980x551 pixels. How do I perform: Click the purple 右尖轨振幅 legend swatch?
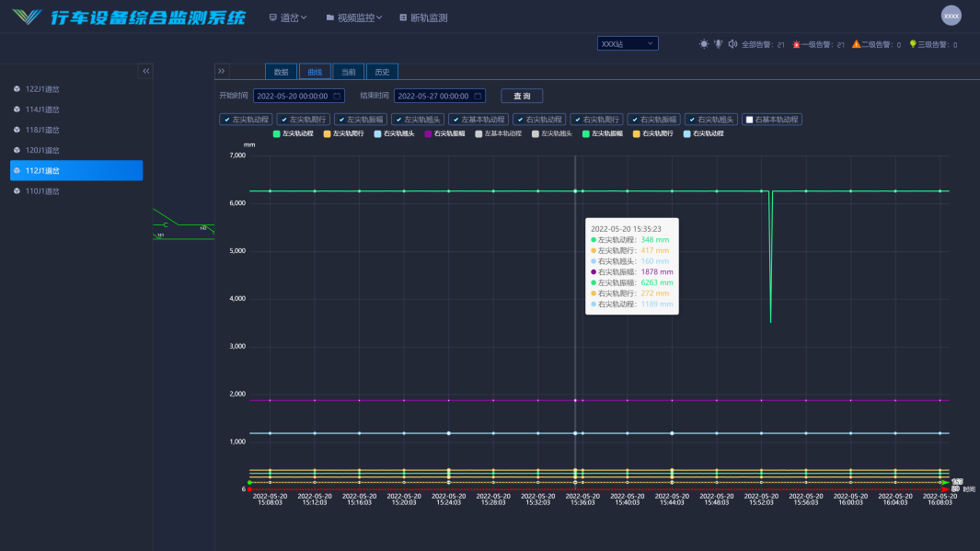(428, 133)
